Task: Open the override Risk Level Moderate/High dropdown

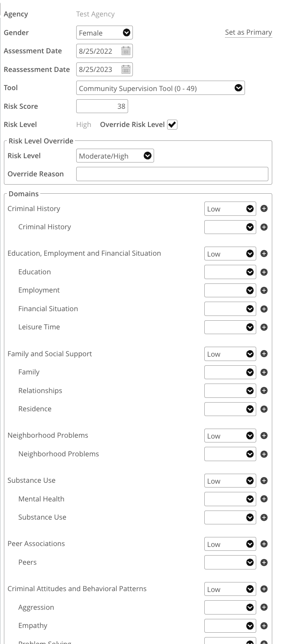Action: click(x=115, y=156)
